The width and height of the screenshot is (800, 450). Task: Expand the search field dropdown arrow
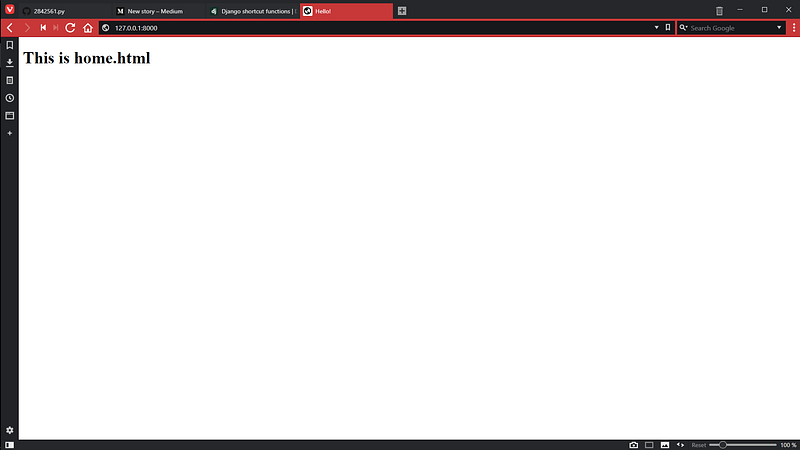point(779,28)
